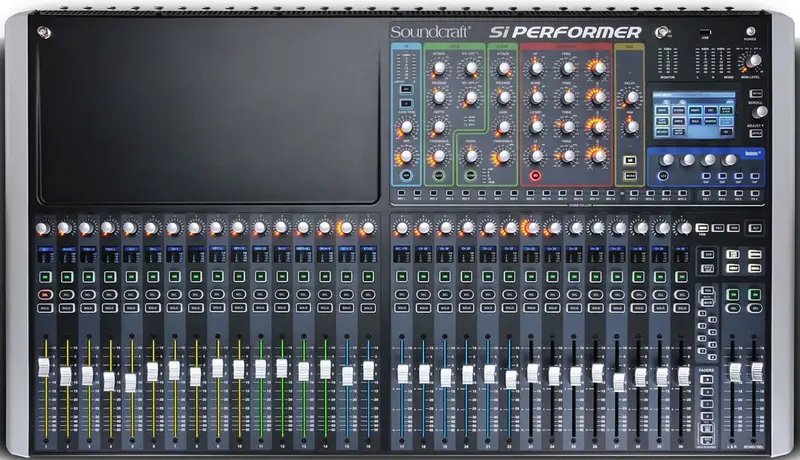Click the LF gain knob in the EQ section
Viewport: 800px width, 460px height.
pos(536,156)
